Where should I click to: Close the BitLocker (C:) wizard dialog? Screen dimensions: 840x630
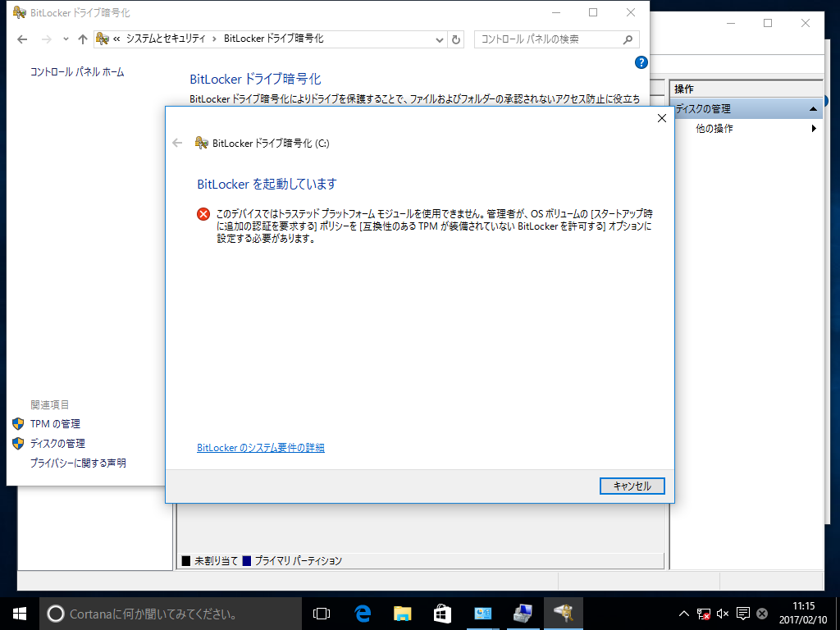click(662, 118)
